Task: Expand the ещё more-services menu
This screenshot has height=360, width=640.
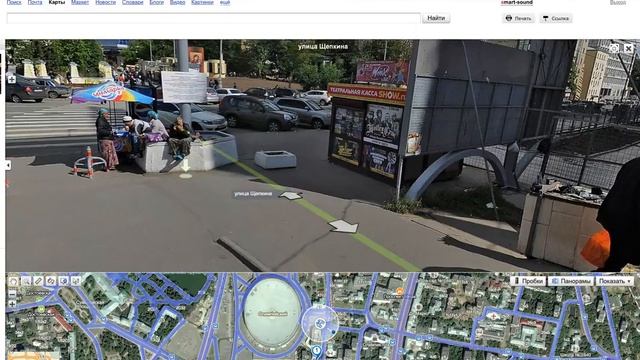Action: (x=225, y=2)
